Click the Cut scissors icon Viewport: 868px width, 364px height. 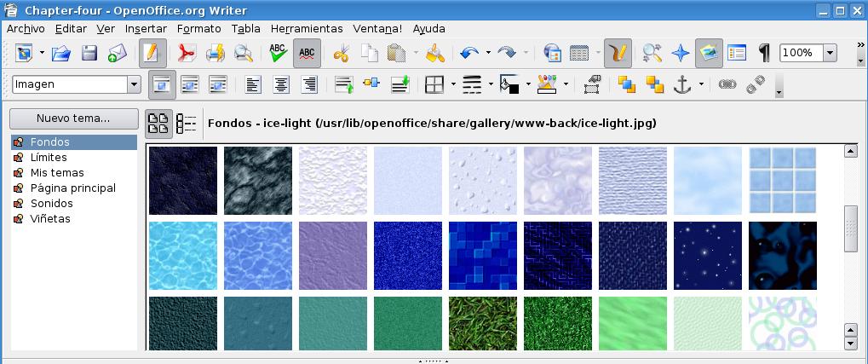[x=342, y=53]
